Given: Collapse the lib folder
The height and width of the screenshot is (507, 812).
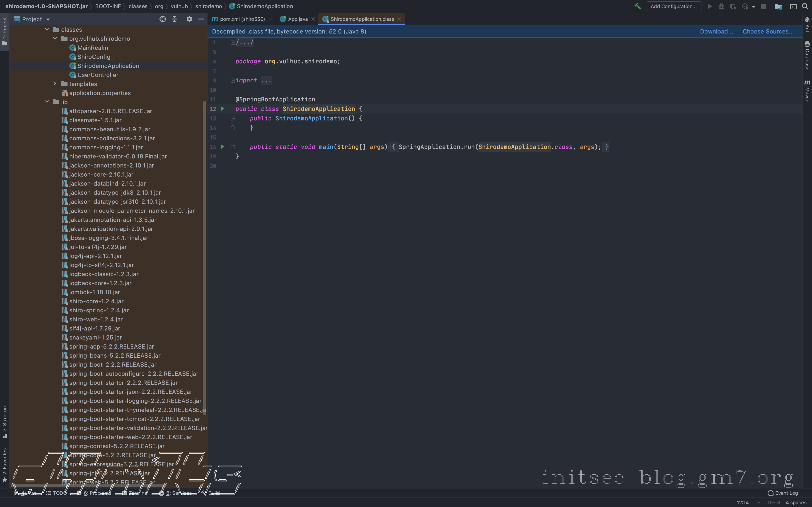Looking at the screenshot, I should click(47, 102).
